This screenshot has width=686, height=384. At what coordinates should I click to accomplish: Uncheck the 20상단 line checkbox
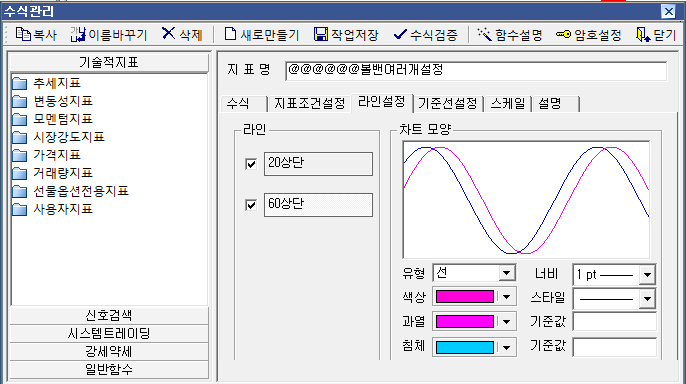point(251,164)
